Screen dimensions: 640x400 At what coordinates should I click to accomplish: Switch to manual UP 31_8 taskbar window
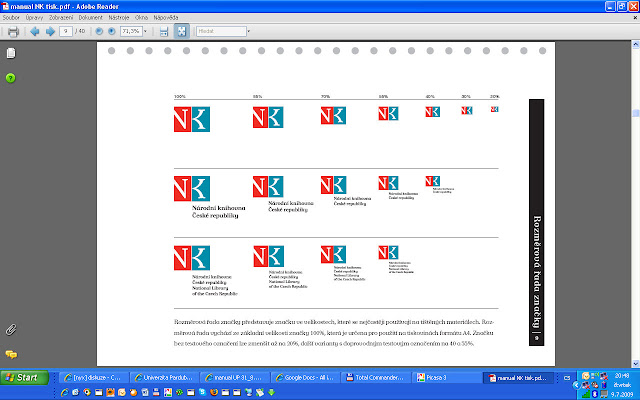235,378
